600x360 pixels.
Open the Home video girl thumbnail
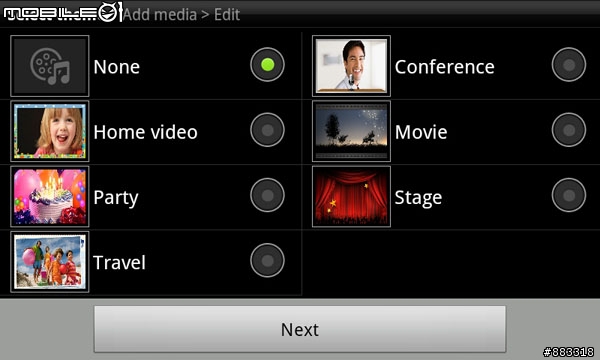[50, 131]
